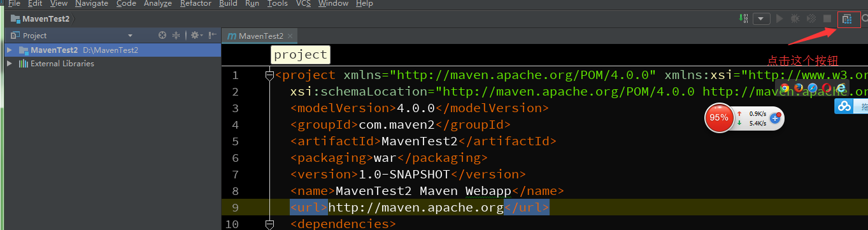This screenshot has height=230, width=868.
Task: Collapse the project tag fold on line 1
Action: [269, 75]
